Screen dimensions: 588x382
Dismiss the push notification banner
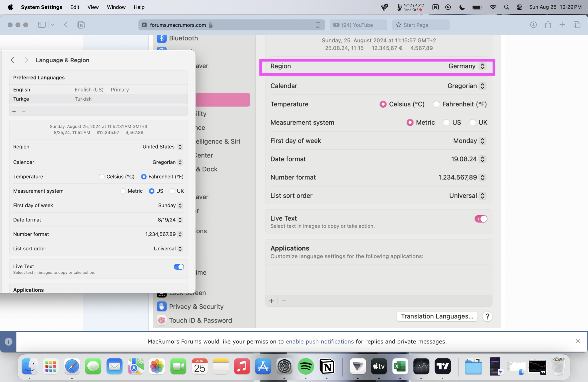(x=577, y=341)
